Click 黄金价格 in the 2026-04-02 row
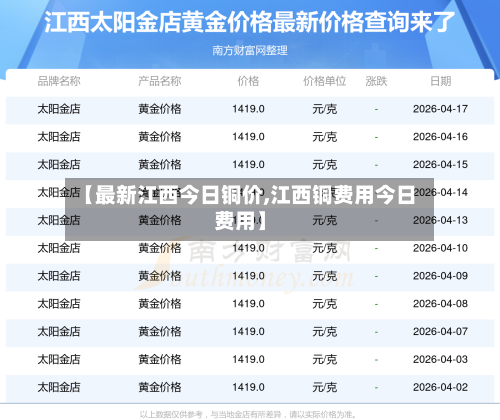 160,387
